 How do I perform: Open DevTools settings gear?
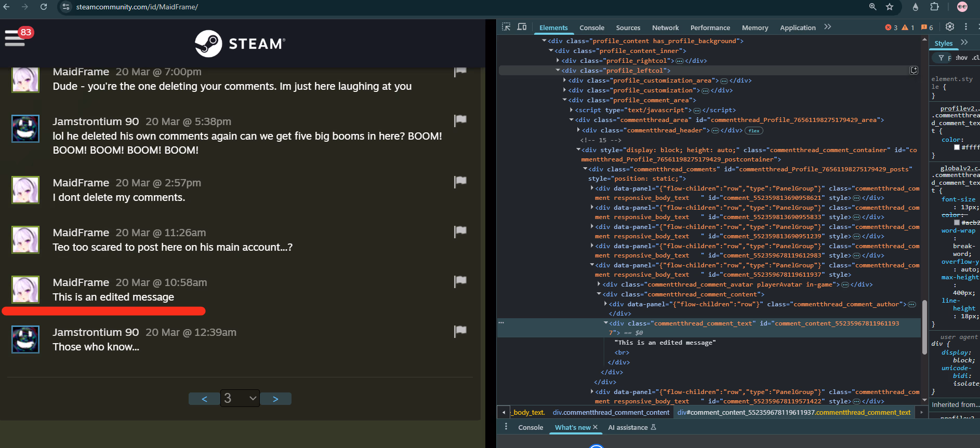tap(950, 27)
